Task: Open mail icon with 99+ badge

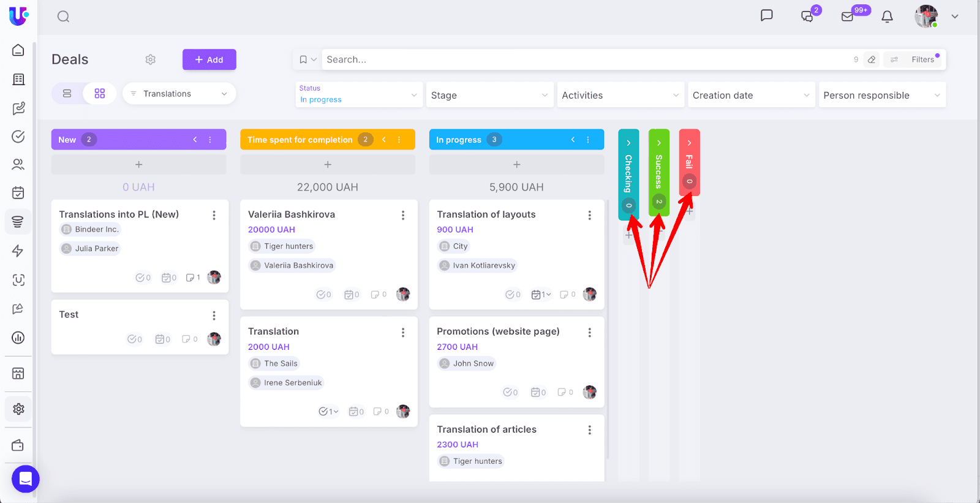Action: [847, 17]
